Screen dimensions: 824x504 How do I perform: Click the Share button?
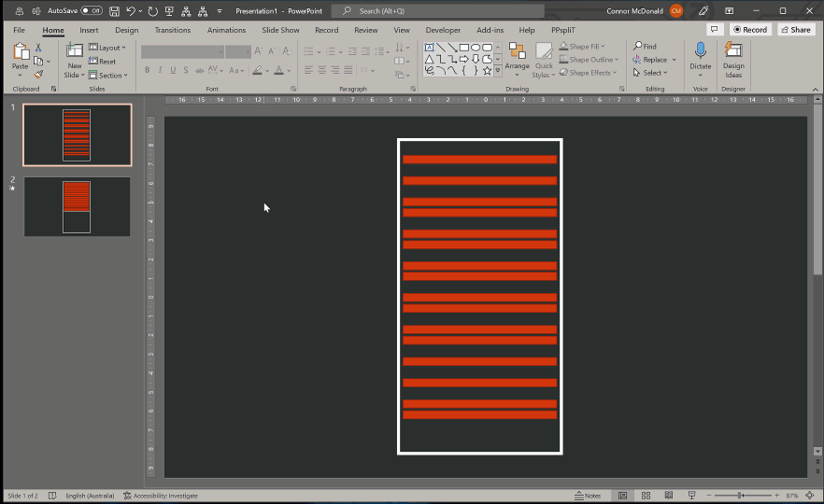click(x=795, y=30)
